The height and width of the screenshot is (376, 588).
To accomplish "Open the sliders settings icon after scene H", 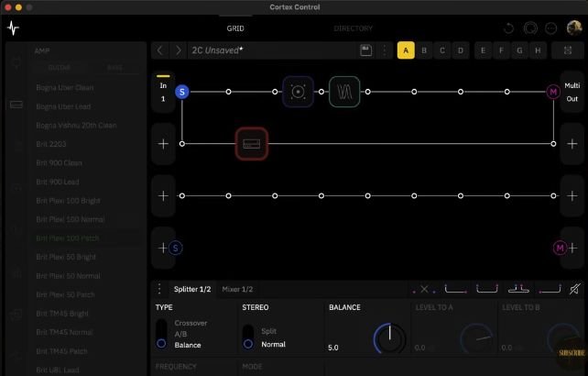I will click(x=567, y=50).
